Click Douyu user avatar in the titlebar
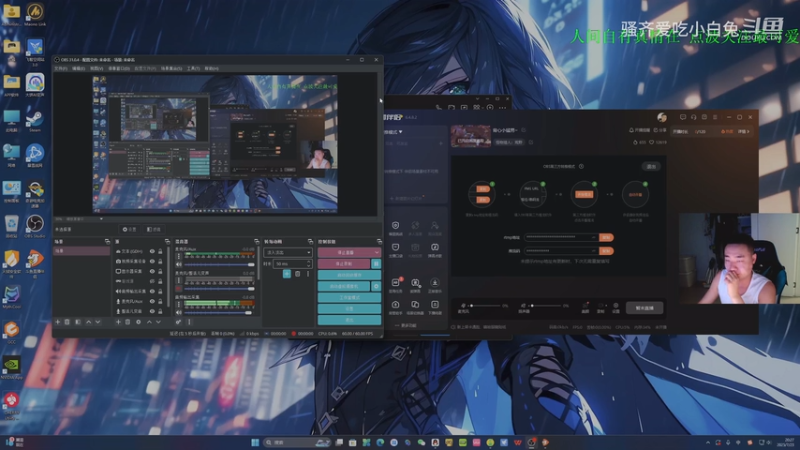Viewport: 800px width, 450px height. tap(662, 117)
